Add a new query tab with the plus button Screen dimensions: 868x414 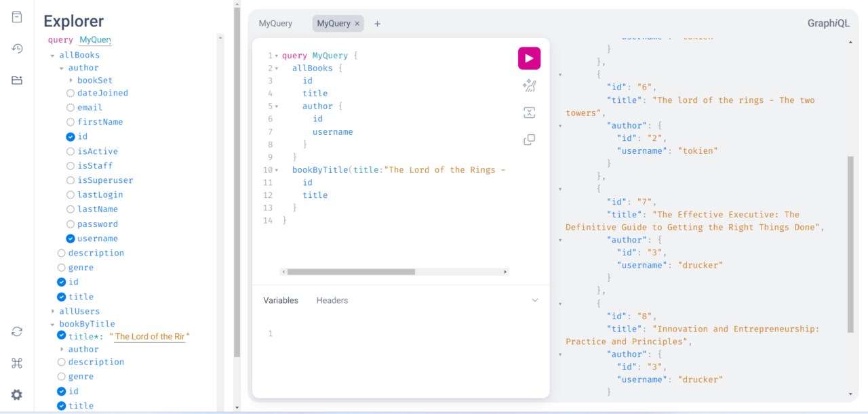pos(377,22)
